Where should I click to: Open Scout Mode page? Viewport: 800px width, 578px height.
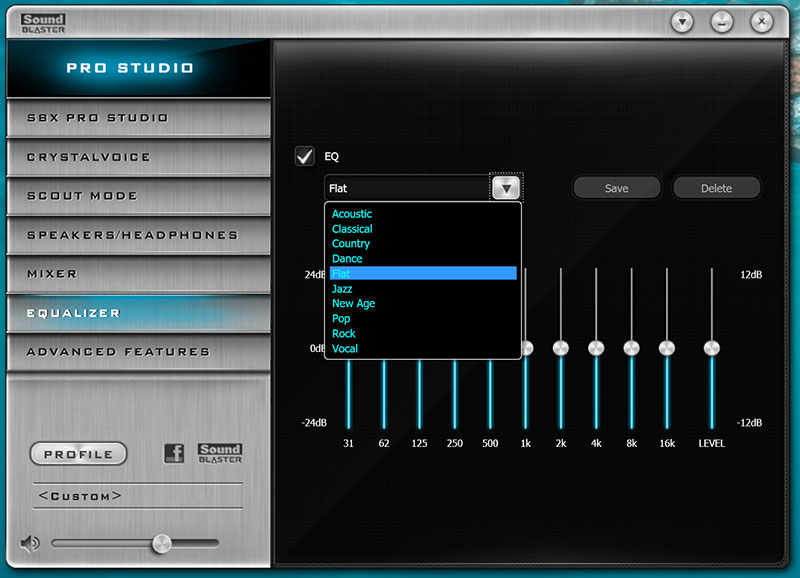pos(138,196)
